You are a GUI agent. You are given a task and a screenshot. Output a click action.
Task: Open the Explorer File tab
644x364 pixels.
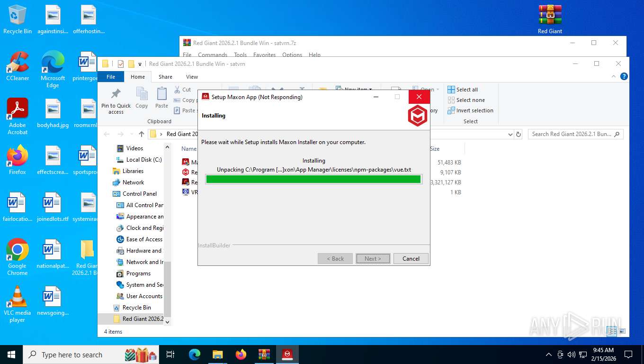tap(111, 77)
